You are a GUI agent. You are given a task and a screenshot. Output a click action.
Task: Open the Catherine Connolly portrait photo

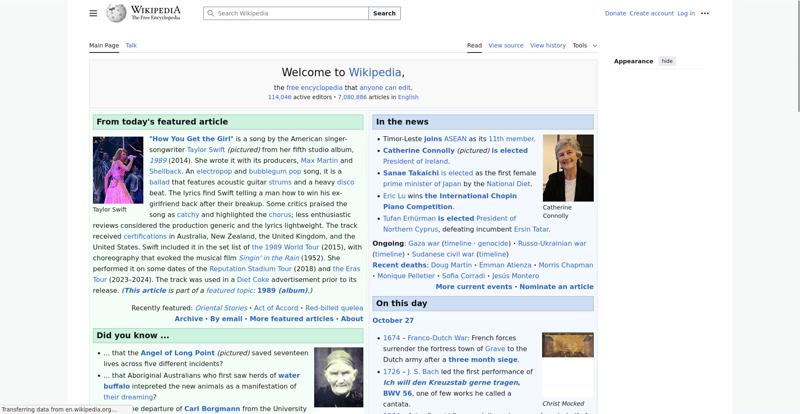pos(567,168)
